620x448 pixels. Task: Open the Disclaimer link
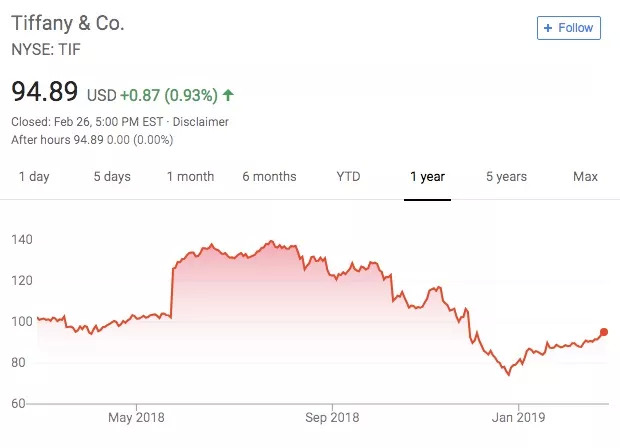coord(199,122)
